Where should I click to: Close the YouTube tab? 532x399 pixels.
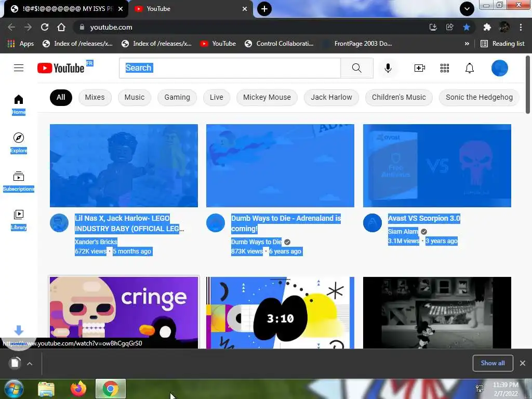[245, 9]
